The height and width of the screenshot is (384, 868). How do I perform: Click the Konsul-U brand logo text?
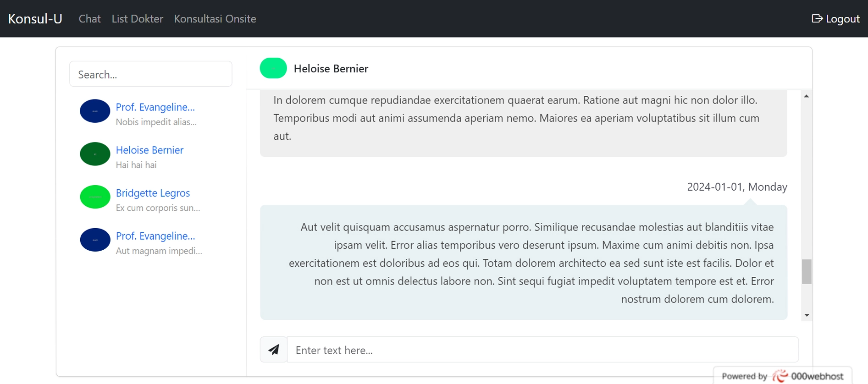click(x=34, y=18)
